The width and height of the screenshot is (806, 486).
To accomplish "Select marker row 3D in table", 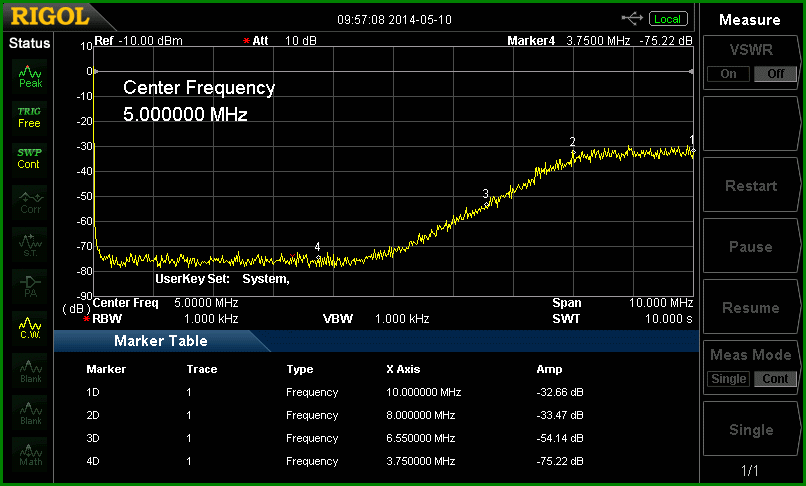I will point(335,438).
